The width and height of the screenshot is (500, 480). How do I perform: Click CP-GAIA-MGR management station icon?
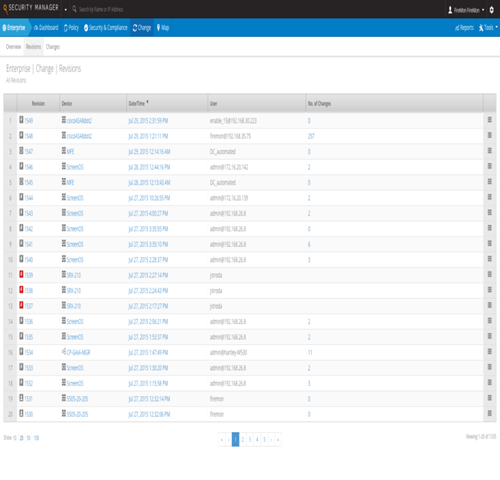pyautogui.click(x=64, y=351)
